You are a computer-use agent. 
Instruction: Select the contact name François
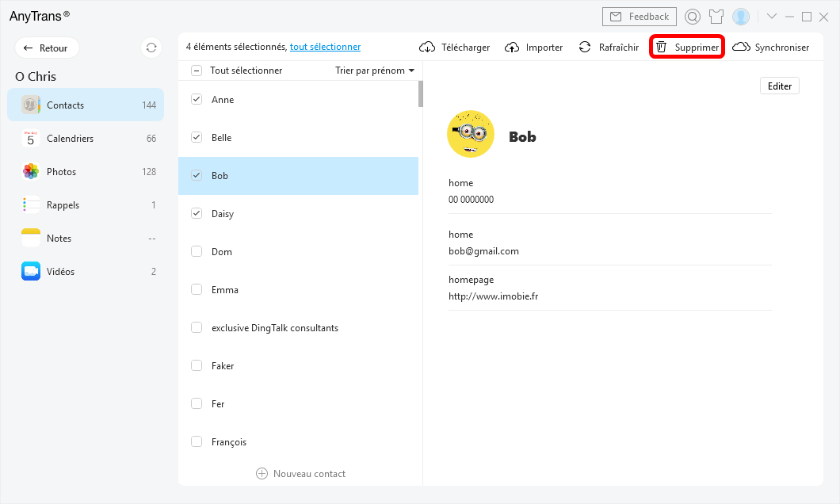(229, 442)
